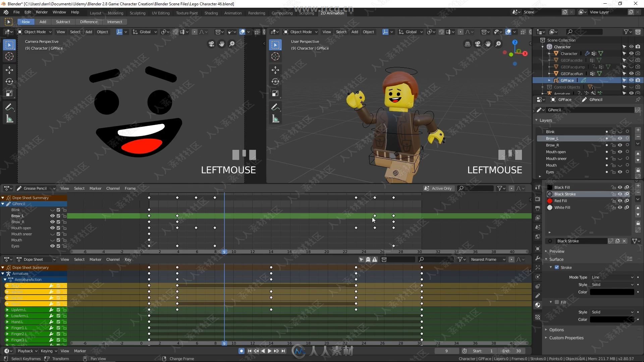Image resolution: width=644 pixels, height=362 pixels.
Task: Play the animation forward
Action: (270, 351)
